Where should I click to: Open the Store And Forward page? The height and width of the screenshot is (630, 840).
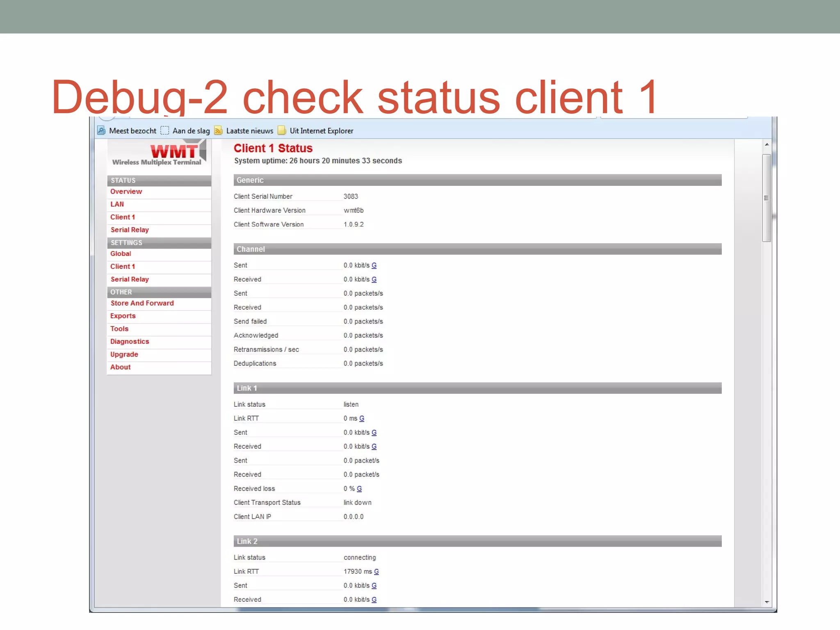point(142,303)
